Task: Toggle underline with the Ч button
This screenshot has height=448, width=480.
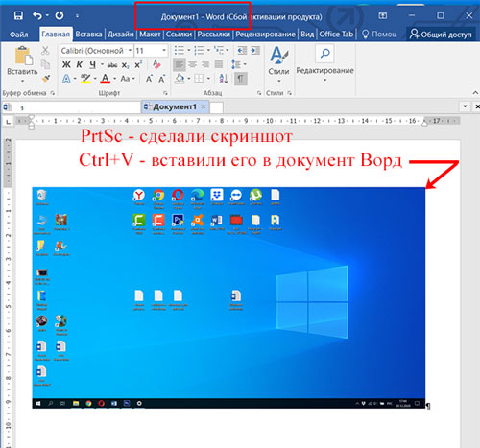Action: (92, 65)
